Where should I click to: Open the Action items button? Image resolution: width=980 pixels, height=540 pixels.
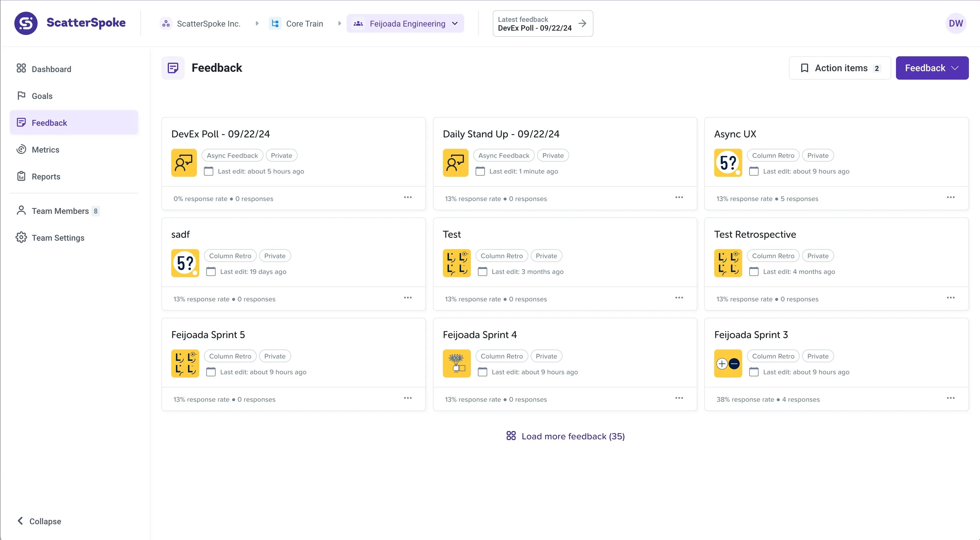click(x=840, y=68)
